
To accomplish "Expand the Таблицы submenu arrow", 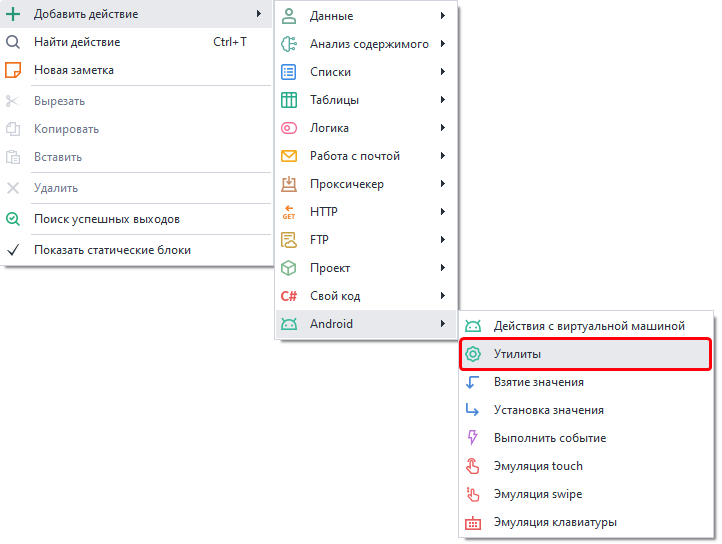I will [x=442, y=100].
